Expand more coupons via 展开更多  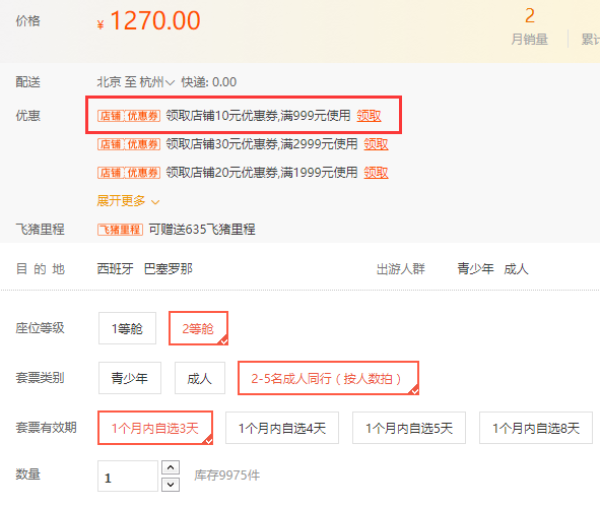128,201
